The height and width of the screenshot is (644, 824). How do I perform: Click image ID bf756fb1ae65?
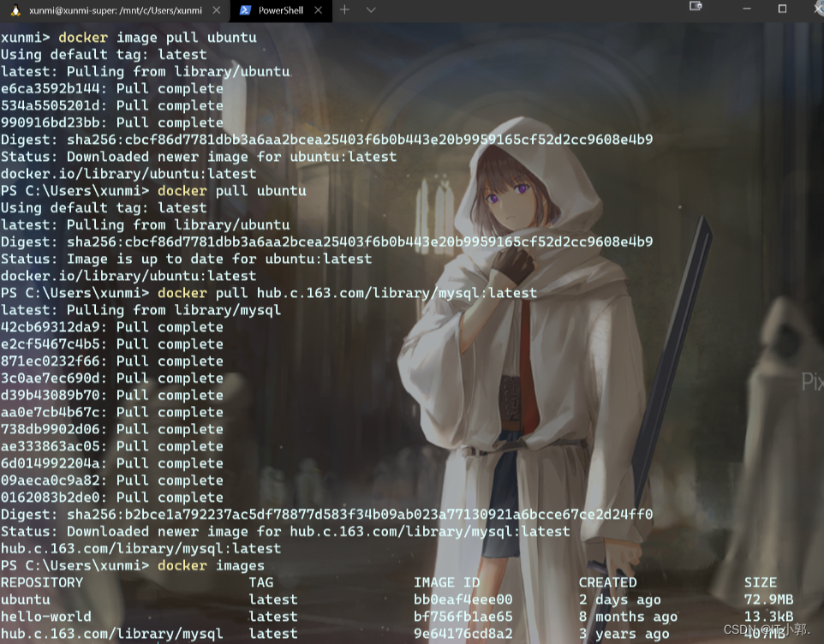(x=463, y=616)
